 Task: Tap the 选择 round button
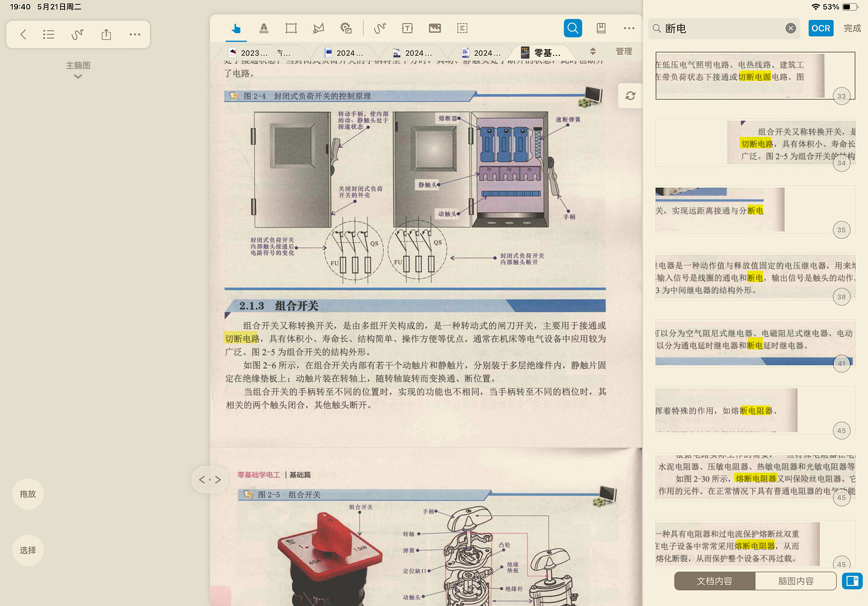click(28, 551)
